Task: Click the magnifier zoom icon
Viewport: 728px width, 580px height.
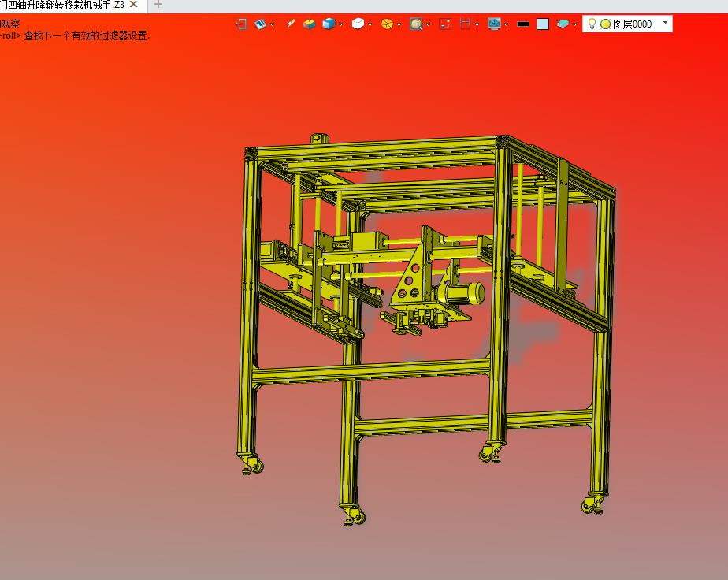Action: [416, 24]
